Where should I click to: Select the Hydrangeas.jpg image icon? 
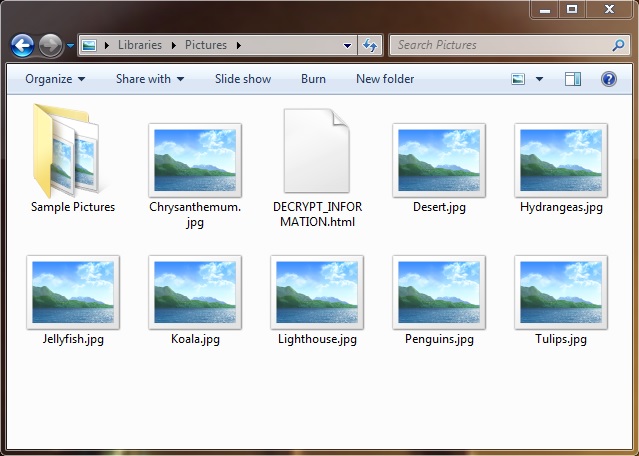[561, 160]
